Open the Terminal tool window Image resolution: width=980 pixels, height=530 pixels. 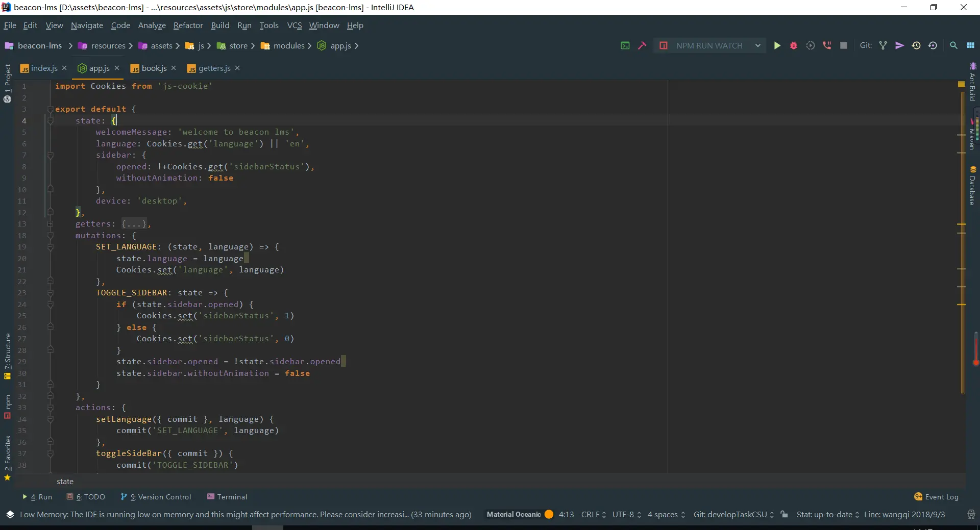227,497
